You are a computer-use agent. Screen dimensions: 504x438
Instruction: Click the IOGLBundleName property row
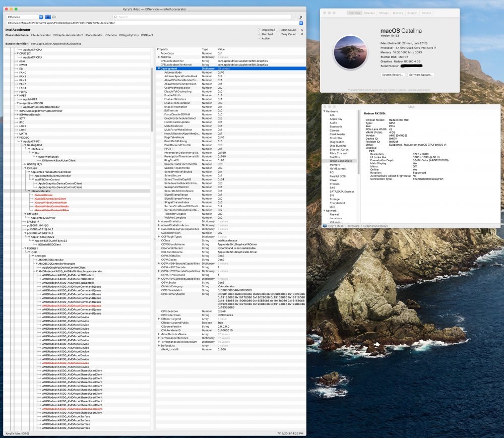(231, 252)
